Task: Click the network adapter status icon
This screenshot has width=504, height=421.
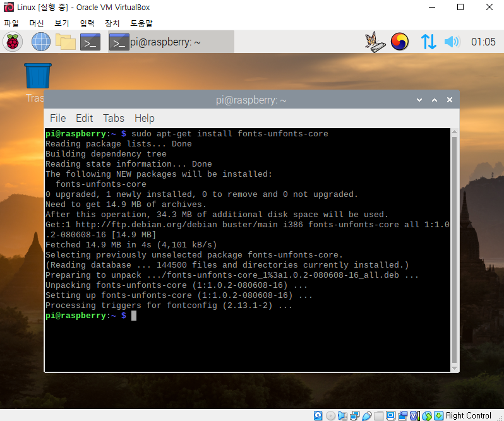Action: [354, 415]
